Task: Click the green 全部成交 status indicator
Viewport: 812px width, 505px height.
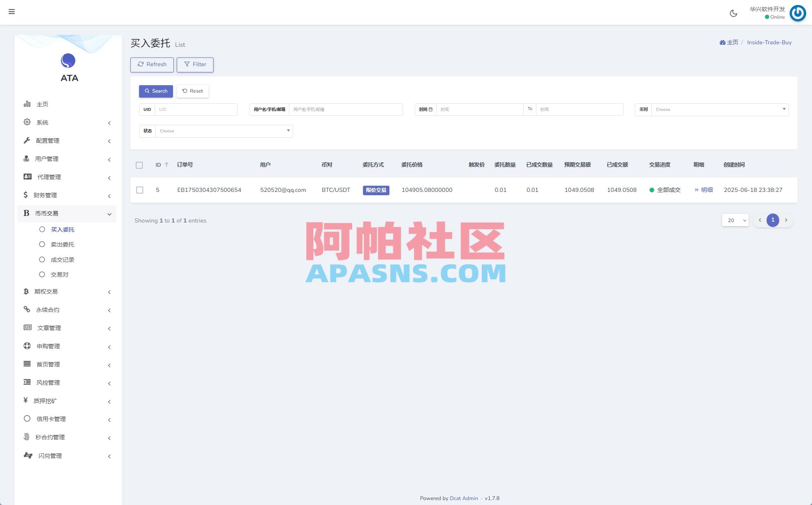Action: 652,190
